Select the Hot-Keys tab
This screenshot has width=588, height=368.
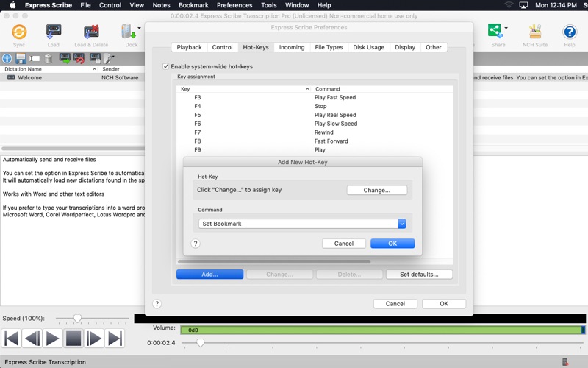tap(256, 47)
